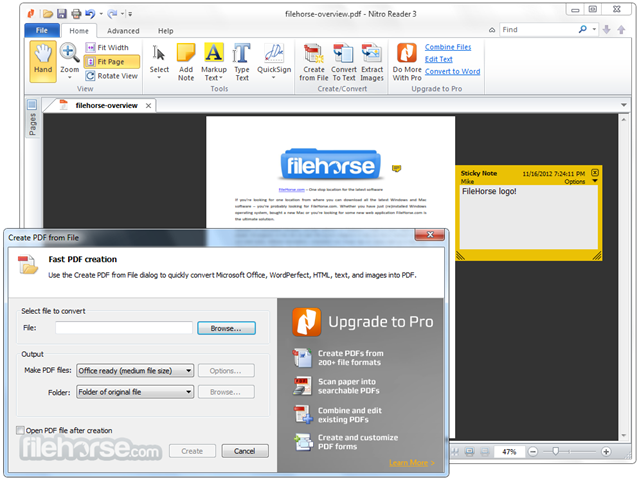Open the QuickSign tool

tap(274, 61)
